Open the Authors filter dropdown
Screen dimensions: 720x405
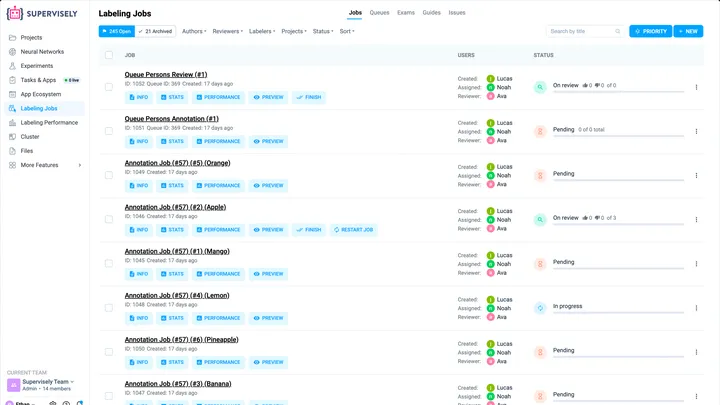point(194,31)
